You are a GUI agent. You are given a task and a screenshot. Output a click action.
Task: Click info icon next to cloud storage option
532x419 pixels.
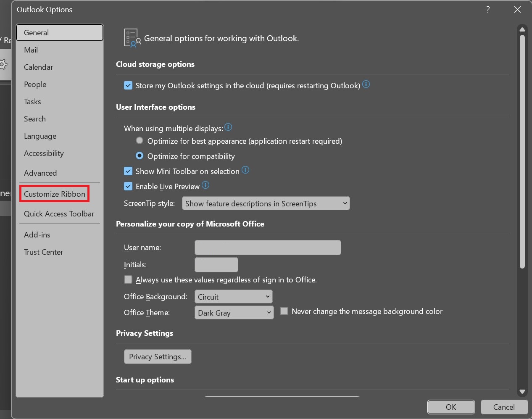[366, 84]
